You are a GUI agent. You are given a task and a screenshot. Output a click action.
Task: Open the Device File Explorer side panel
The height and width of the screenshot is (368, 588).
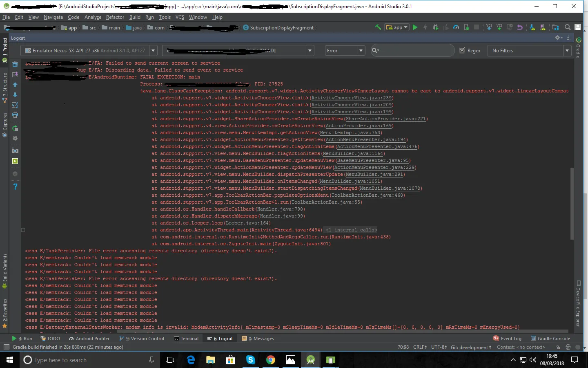[579, 303]
